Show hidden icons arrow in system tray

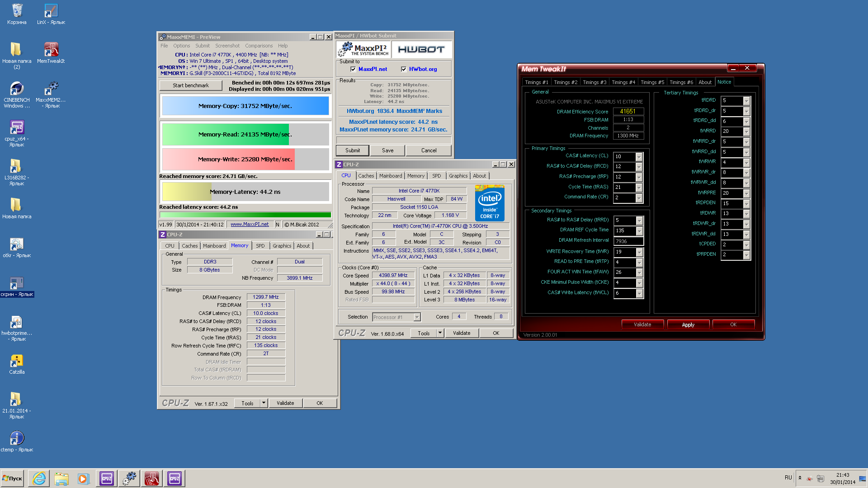(x=800, y=478)
